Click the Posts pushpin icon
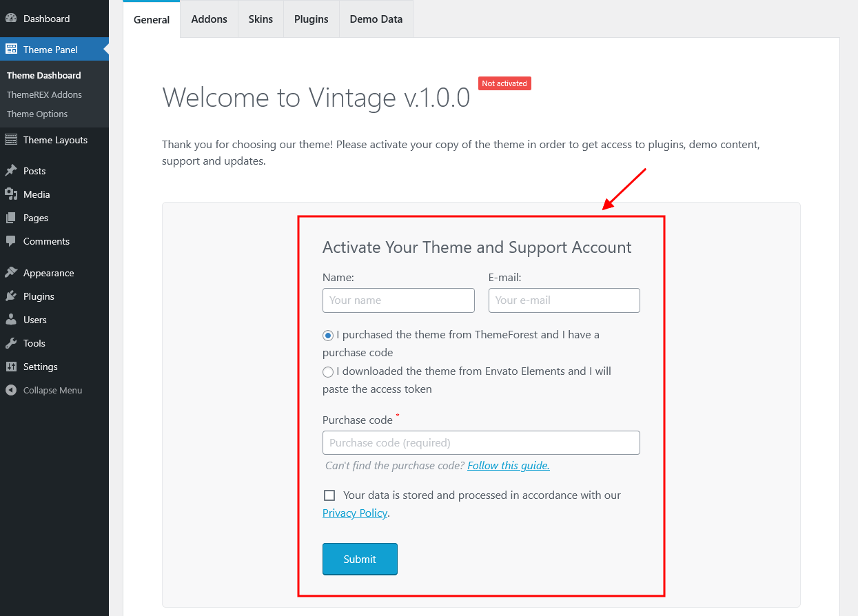Screen dimensions: 858x616 point(11,171)
